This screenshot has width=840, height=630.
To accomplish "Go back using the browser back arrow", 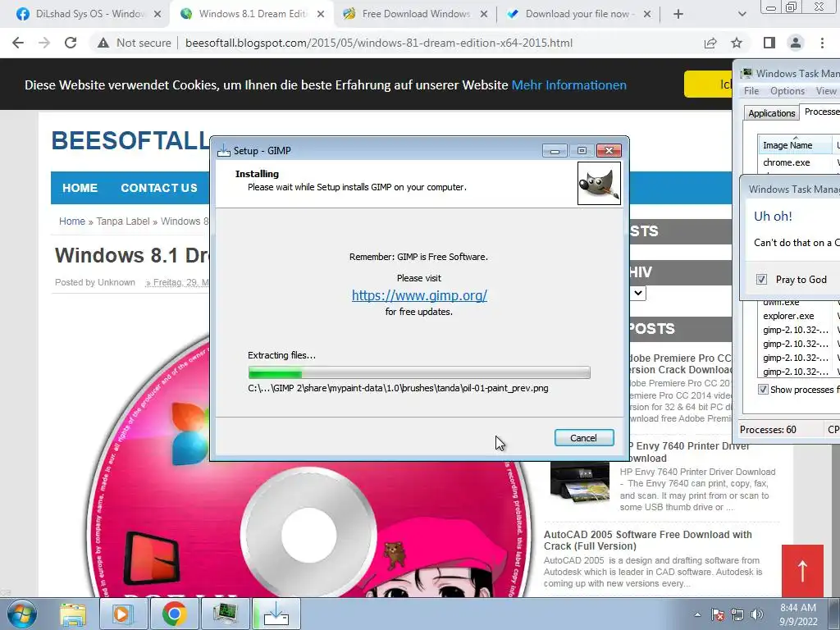I will point(18,43).
